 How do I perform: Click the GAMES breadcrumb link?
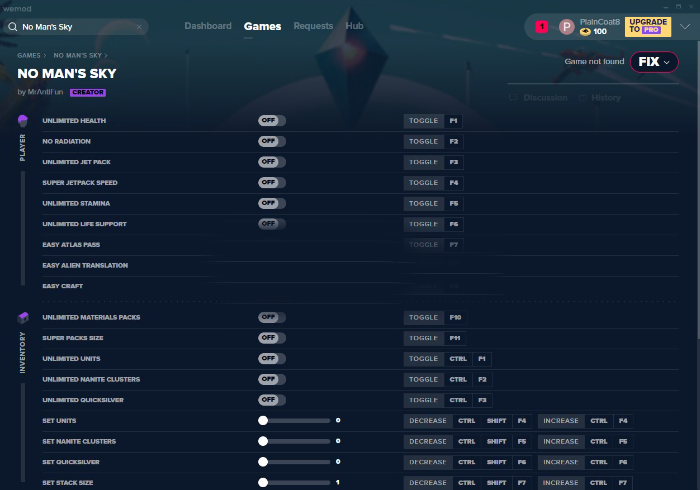[29, 55]
